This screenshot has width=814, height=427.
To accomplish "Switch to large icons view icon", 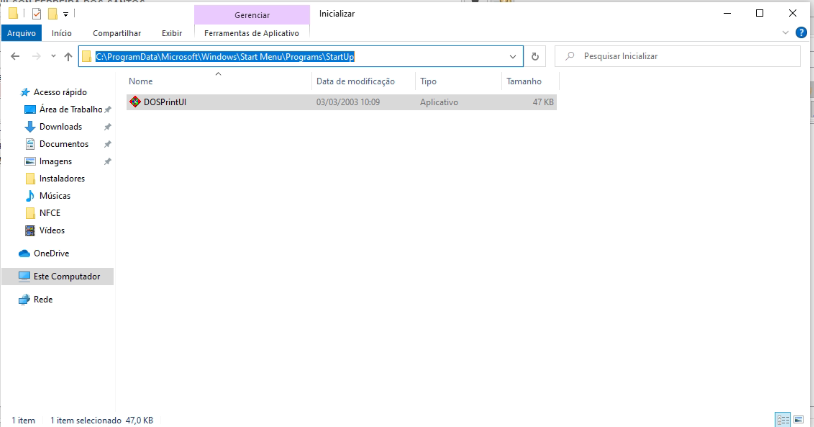I will click(798, 419).
